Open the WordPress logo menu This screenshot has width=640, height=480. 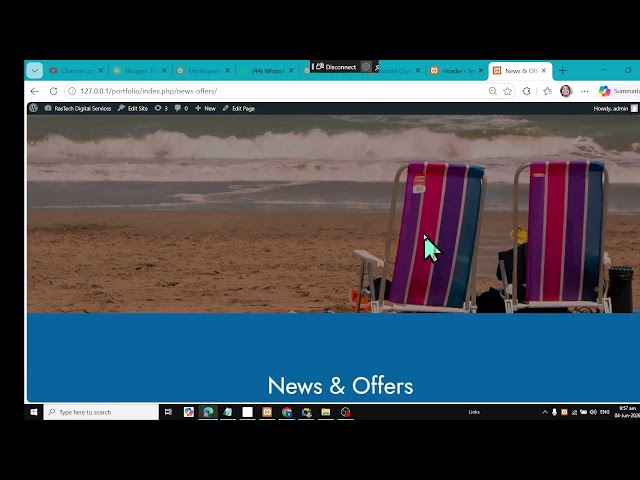(x=34, y=108)
